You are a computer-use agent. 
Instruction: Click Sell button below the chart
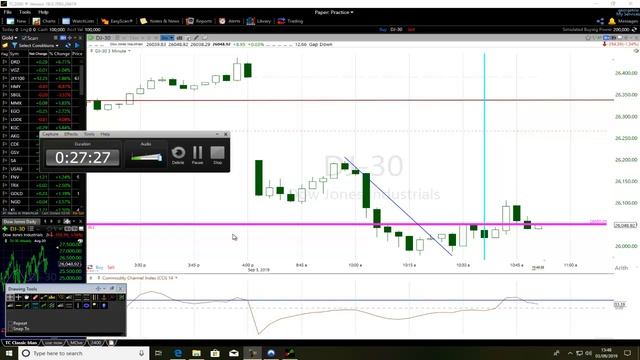click(x=111, y=267)
